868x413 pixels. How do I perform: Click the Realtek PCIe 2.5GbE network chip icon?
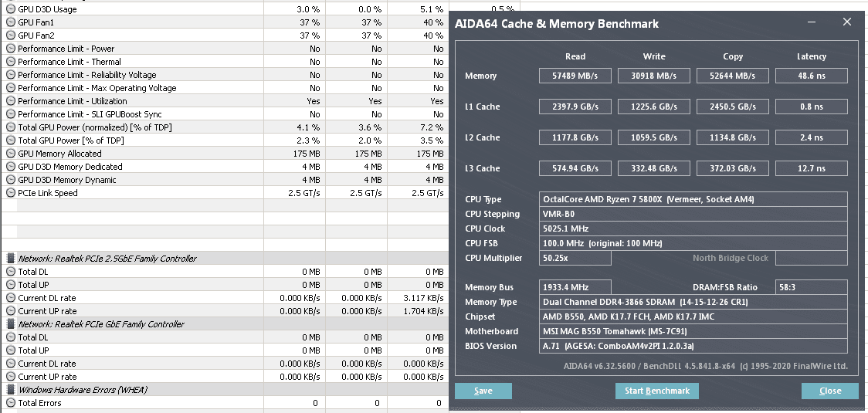11,259
